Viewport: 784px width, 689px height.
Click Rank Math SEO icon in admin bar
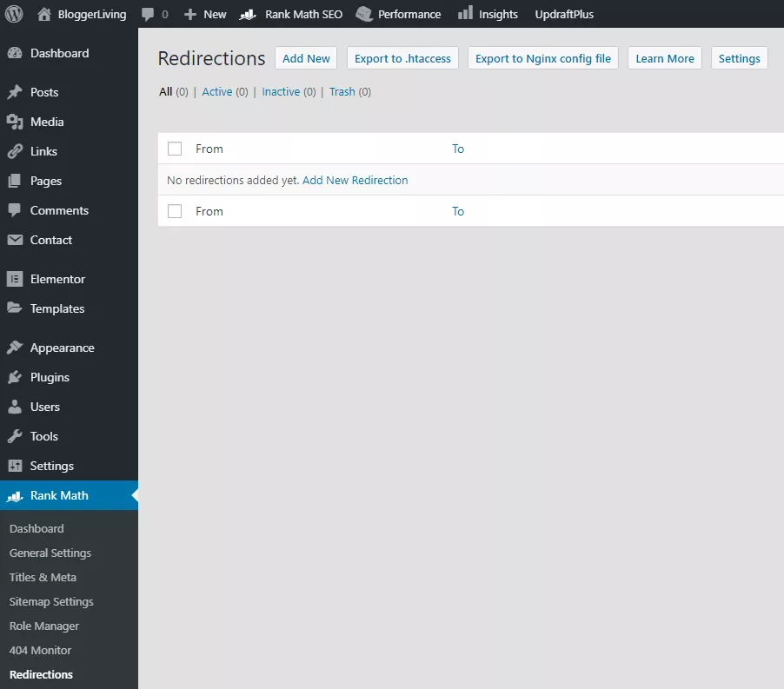pyautogui.click(x=248, y=15)
